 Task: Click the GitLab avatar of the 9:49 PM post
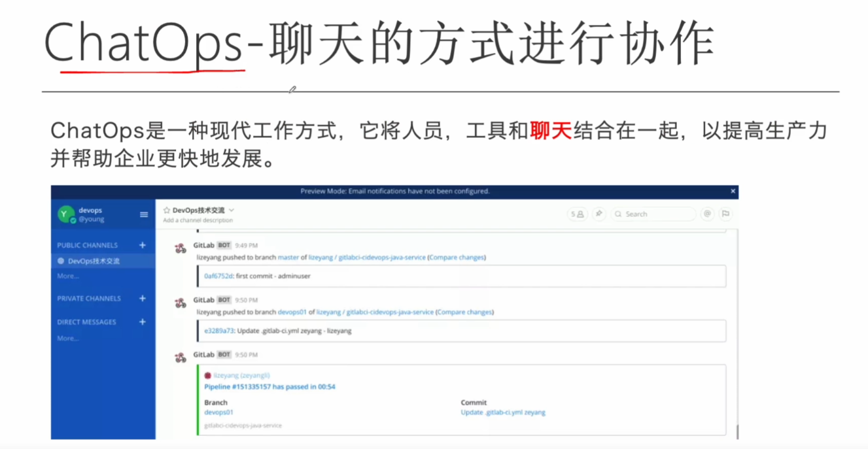pos(181,248)
